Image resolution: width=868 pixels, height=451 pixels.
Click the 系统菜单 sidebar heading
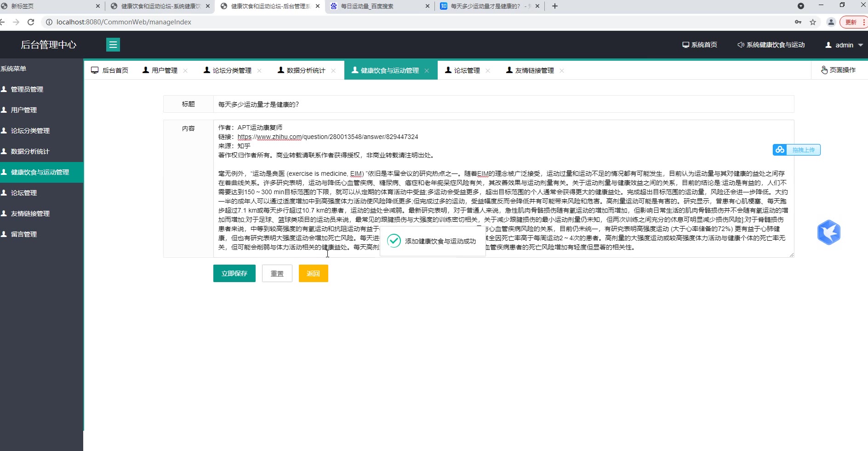[x=13, y=69]
